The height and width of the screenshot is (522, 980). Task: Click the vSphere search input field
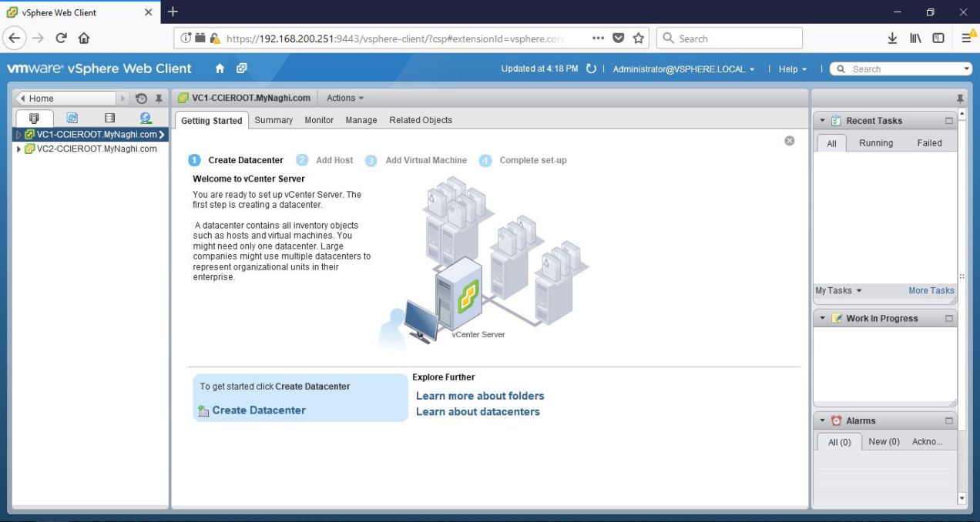pyautogui.click(x=903, y=69)
